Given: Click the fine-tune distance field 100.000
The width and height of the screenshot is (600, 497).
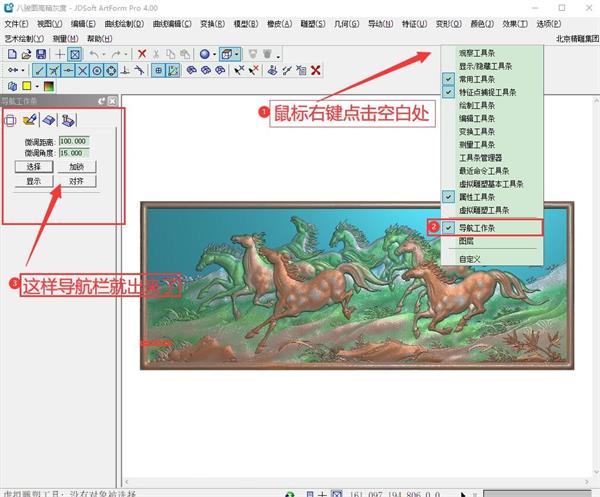Looking at the screenshot, I should pos(74,142).
